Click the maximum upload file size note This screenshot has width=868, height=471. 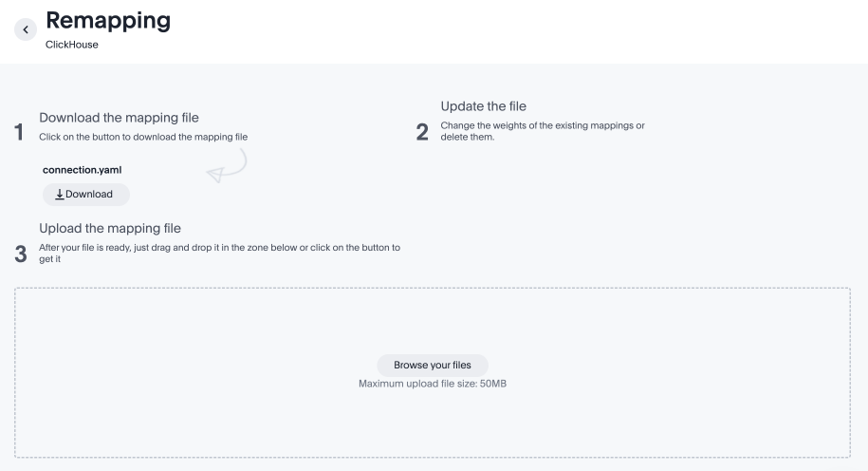[x=432, y=384]
